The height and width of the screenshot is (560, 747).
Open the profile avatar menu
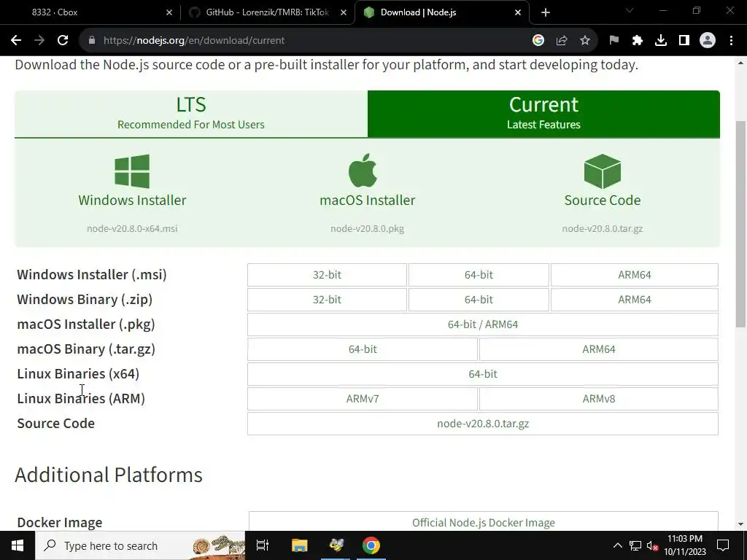click(708, 41)
